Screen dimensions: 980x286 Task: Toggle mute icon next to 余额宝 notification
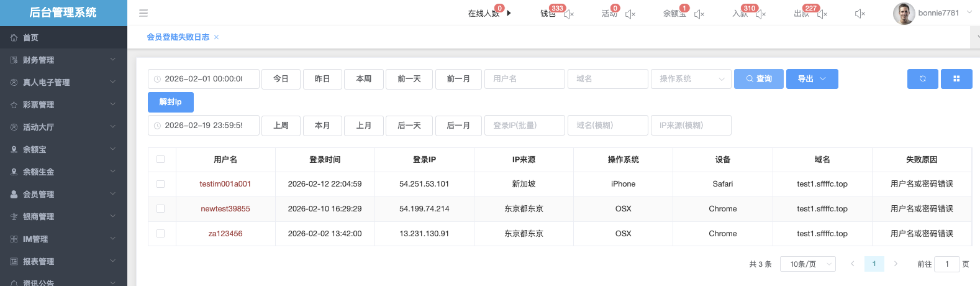(699, 14)
